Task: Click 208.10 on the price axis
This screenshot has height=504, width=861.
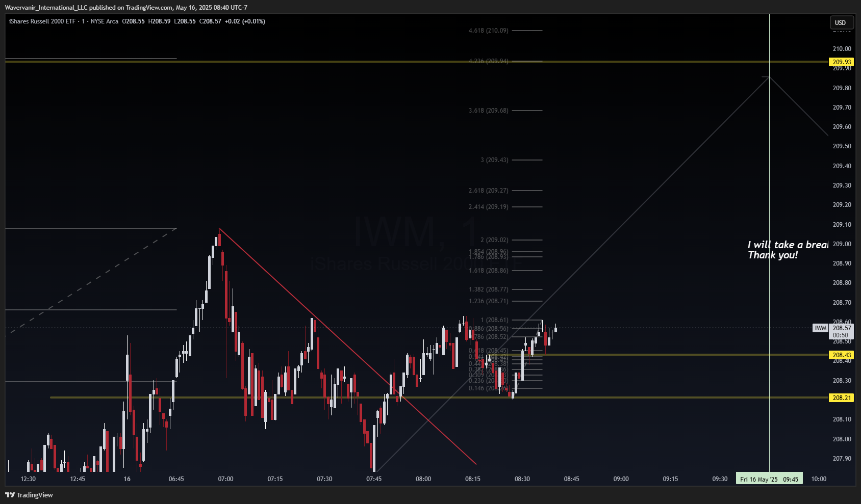Action: click(842, 419)
